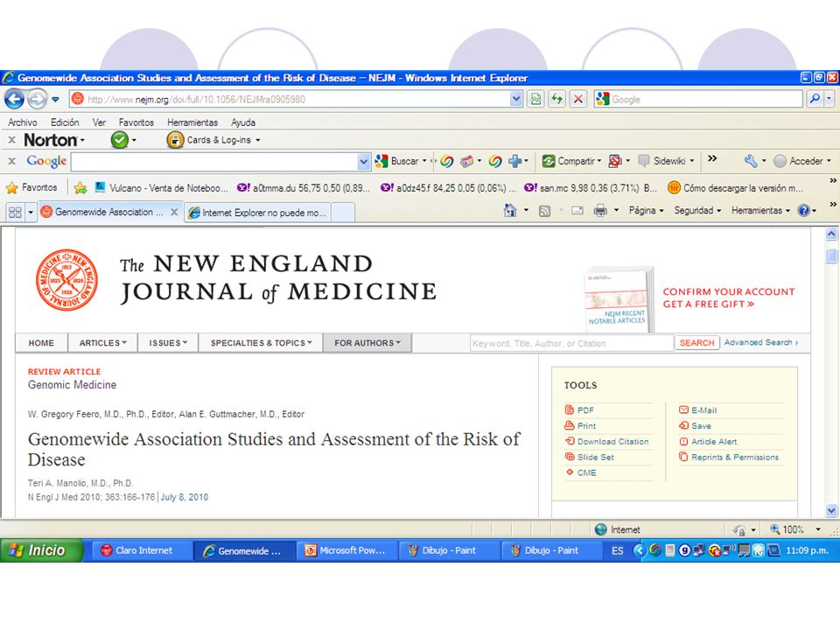840x630 pixels.
Task: Click the Download Citation link
Action: 612,441
